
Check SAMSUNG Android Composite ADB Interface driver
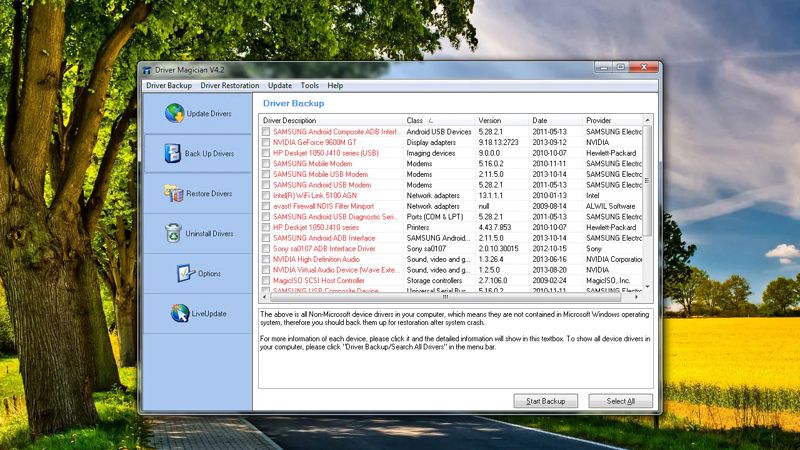(x=266, y=132)
